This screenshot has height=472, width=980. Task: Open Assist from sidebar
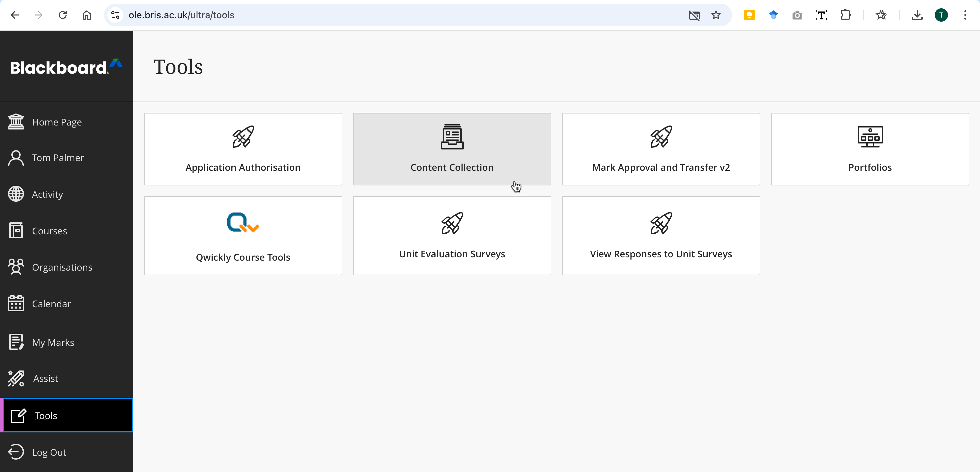point(45,378)
